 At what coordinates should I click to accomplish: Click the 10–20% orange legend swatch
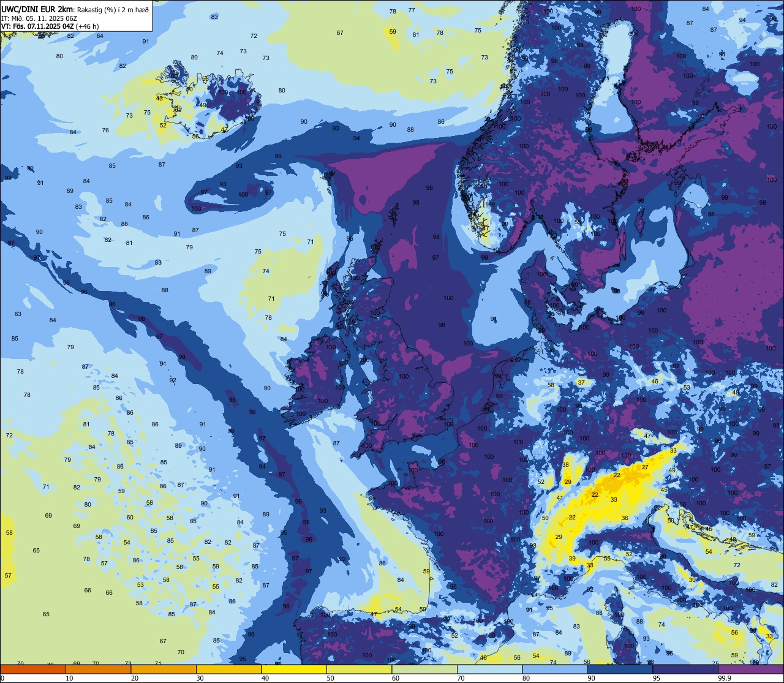(98, 669)
